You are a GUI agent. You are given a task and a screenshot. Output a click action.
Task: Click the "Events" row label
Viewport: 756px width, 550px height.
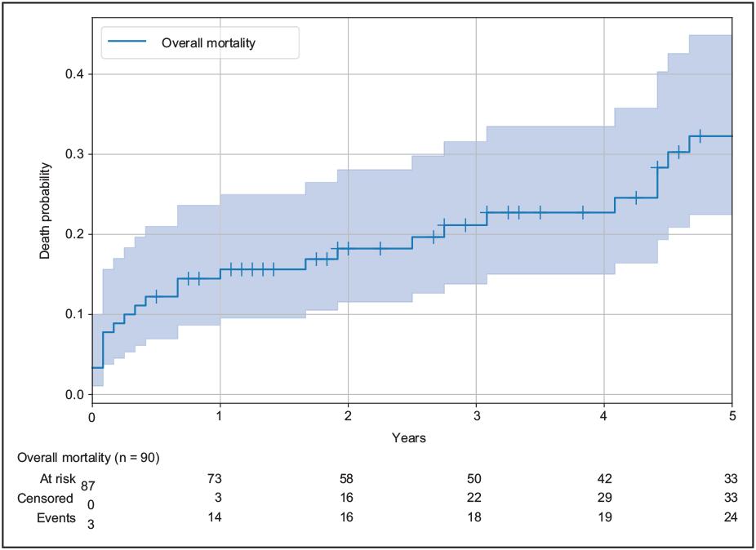pyautogui.click(x=54, y=517)
